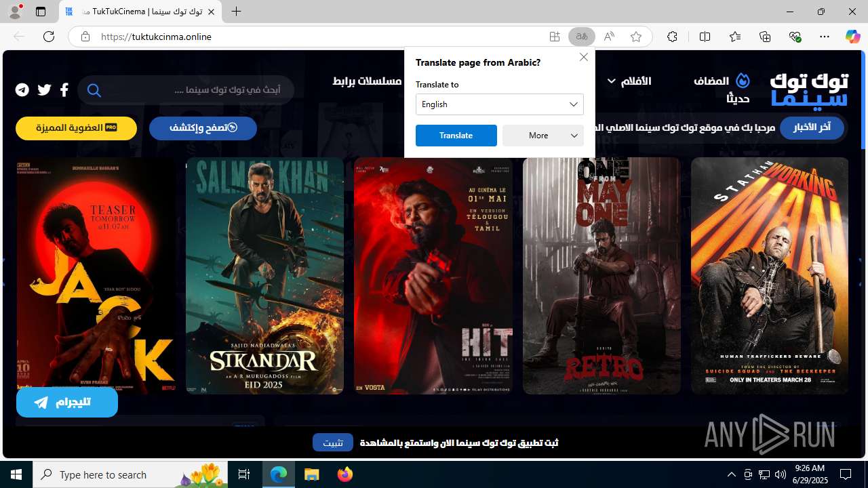Launch Firefox from the taskbar
This screenshot has width=868, height=488.
(x=345, y=474)
